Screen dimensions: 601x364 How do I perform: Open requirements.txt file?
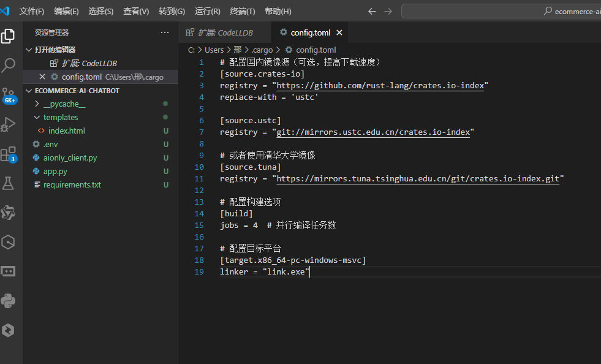tap(72, 184)
